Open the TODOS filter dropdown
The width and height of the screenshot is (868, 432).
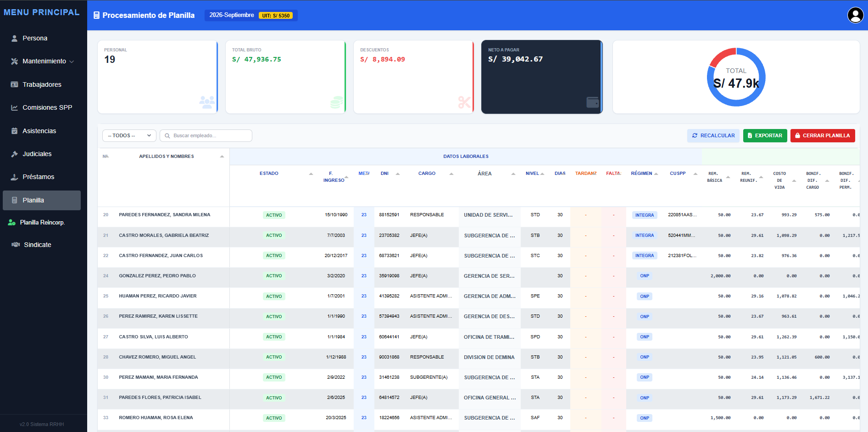click(129, 135)
